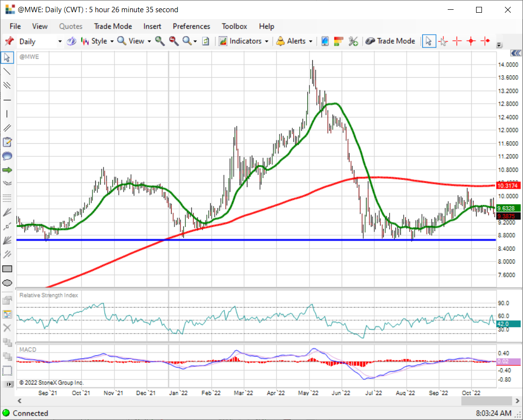Image resolution: width=523 pixels, height=420 pixels.
Task: Expand sidebar tools with bottom arrow
Action: pos(8,384)
